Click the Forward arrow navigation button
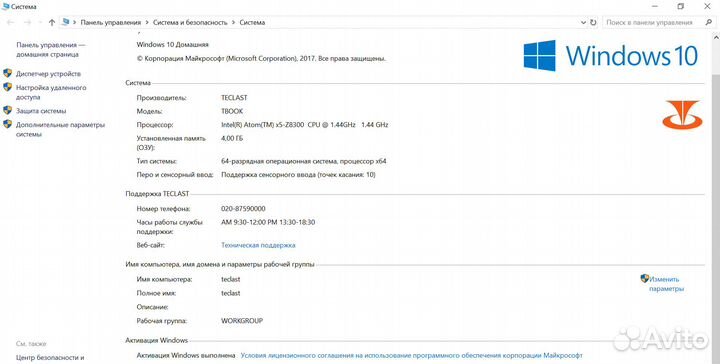 pyautogui.click(x=27, y=22)
